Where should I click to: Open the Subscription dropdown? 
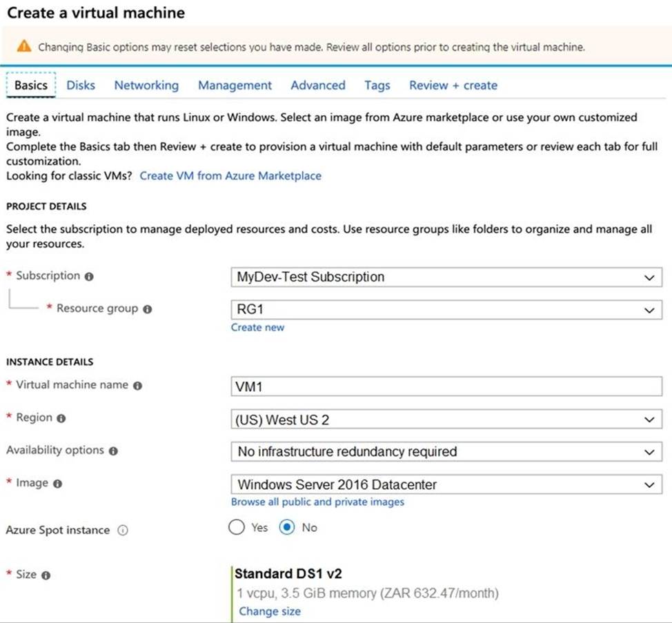446,277
